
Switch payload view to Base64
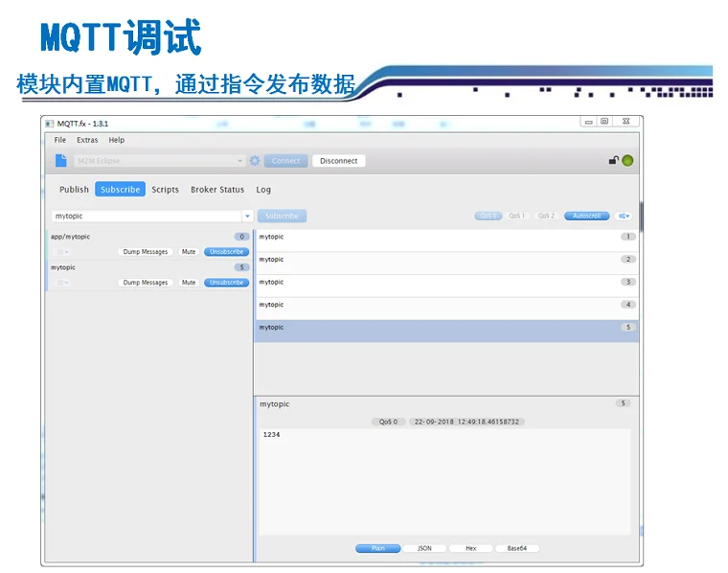[516, 548]
